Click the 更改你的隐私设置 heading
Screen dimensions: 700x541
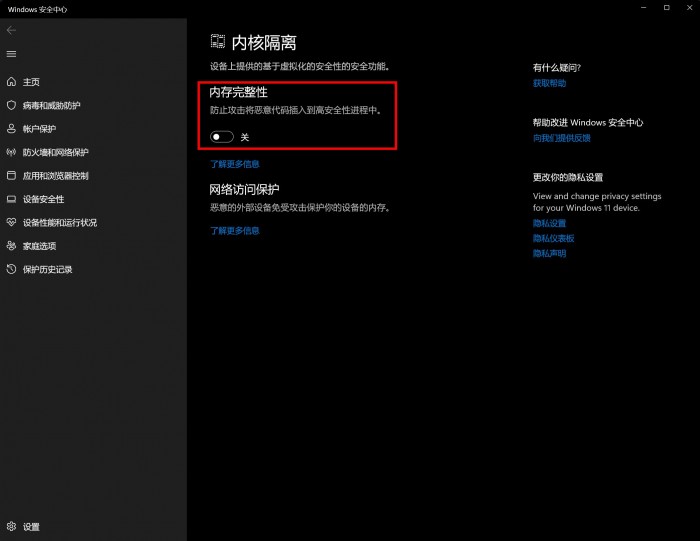(568, 177)
